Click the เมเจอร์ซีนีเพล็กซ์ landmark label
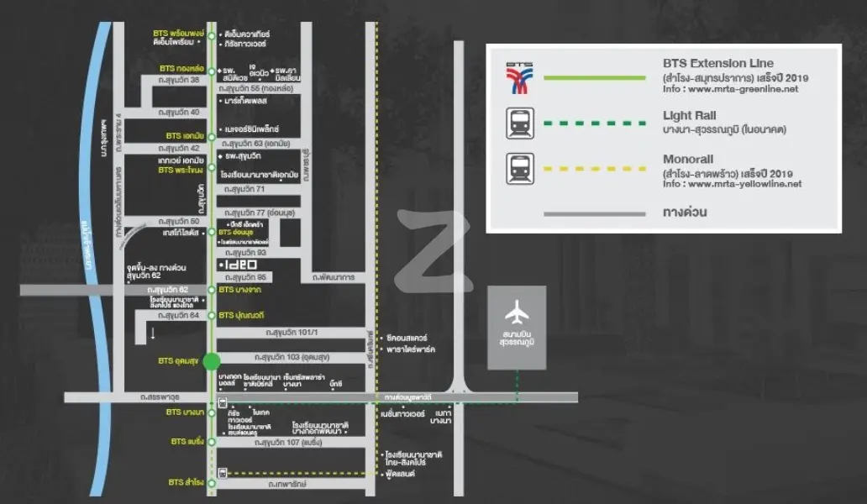Screen dimensions: 867x504 point(251,129)
